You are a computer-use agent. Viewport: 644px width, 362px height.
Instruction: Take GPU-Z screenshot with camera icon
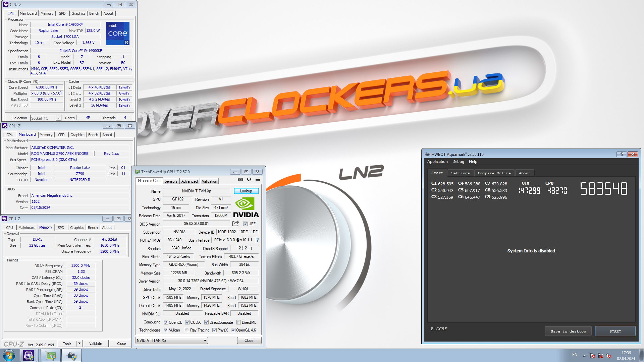click(240, 180)
